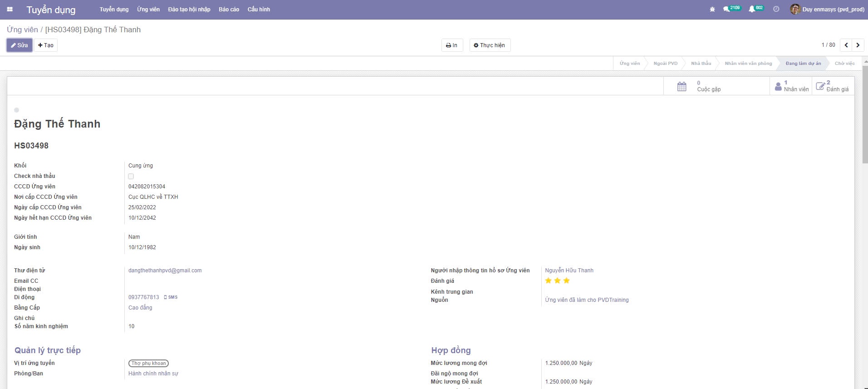The image size is (868, 389).
Task: Open the notifications bell icon
Action: pyautogui.click(x=752, y=9)
